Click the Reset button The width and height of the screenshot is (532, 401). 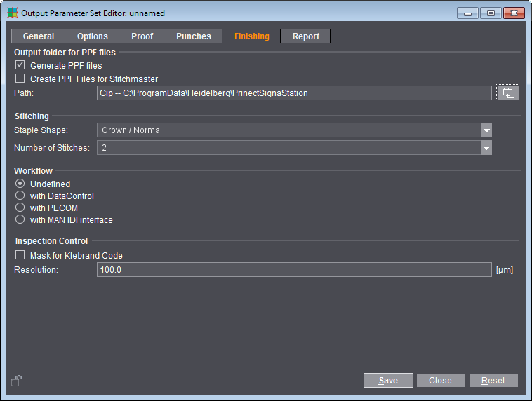(x=493, y=380)
